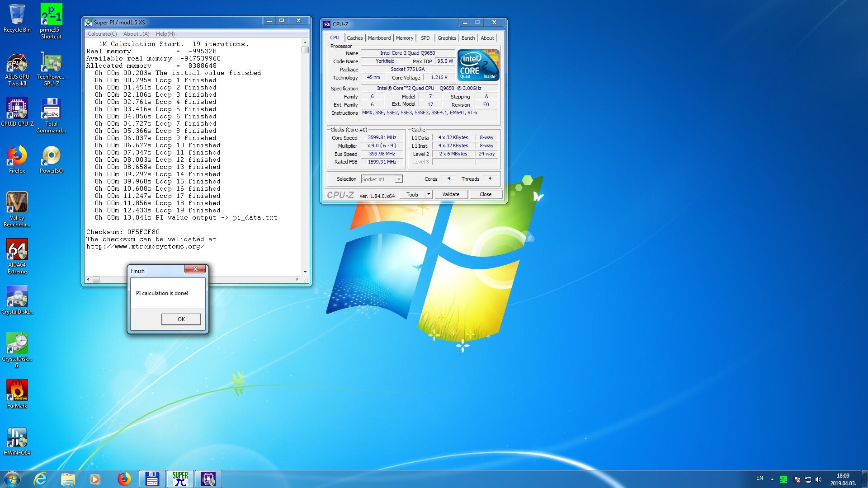Click the Core Voltage value 1.216 V
868x488 pixels.
pyautogui.click(x=439, y=77)
